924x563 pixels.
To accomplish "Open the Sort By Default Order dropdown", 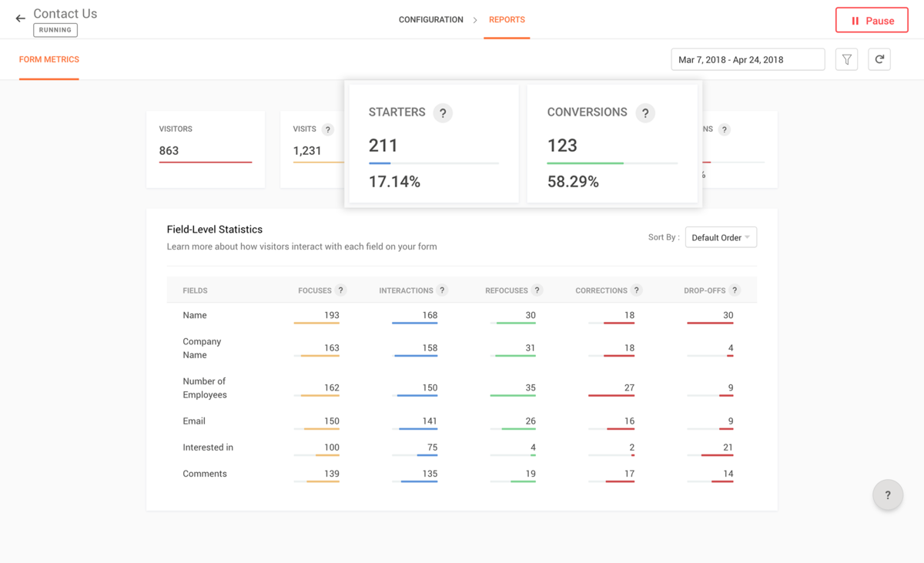I will (x=720, y=236).
